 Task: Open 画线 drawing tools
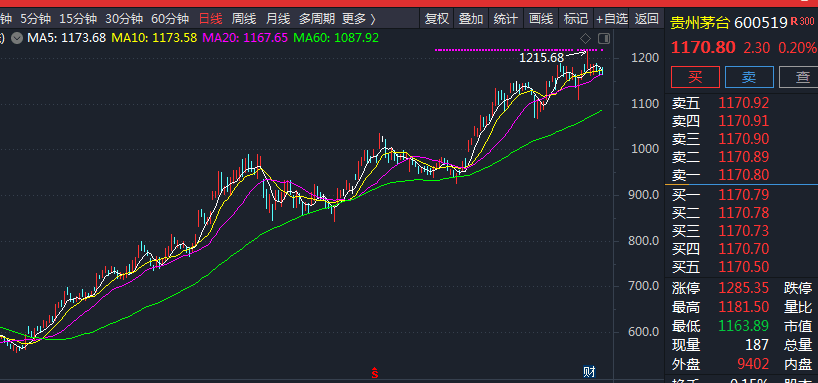(540, 19)
